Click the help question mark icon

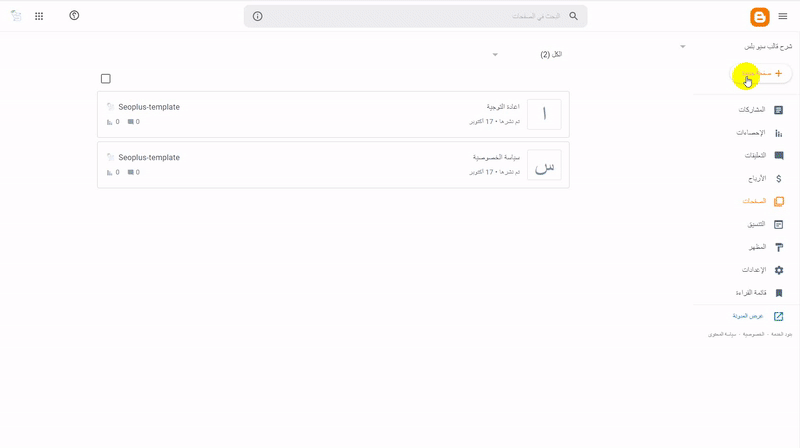(75, 16)
